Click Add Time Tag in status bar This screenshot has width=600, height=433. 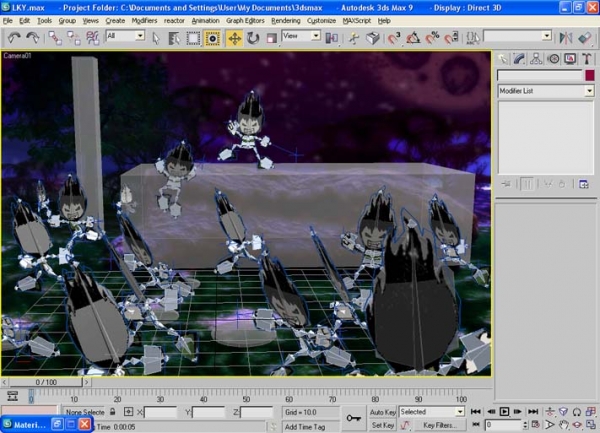click(x=305, y=427)
